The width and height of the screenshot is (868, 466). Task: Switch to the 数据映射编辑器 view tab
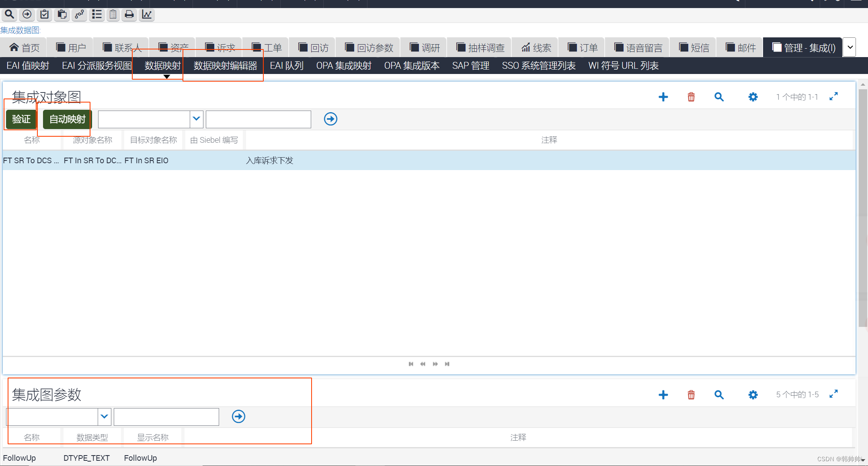coord(225,66)
